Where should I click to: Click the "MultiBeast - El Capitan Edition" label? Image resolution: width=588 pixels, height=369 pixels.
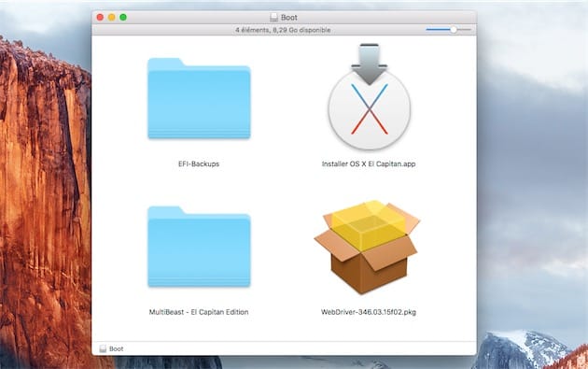[x=199, y=312]
